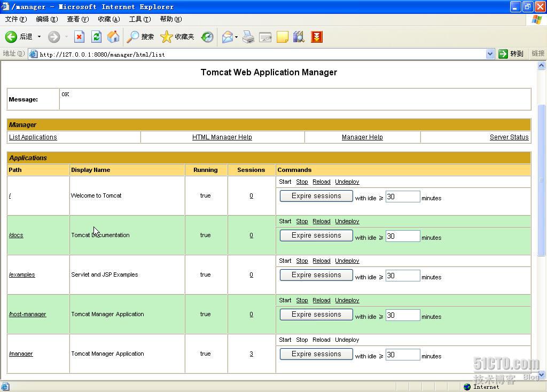Viewport: 547px width, 392px height.
Task: Open the 收藏 (Favorites) menu
Action: point(109,19)
